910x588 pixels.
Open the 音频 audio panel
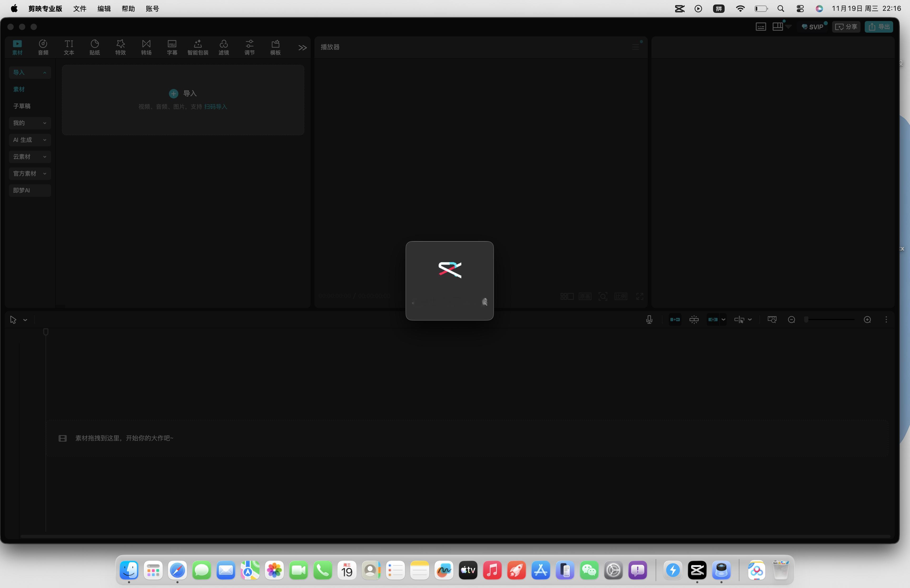click(43, 47)
